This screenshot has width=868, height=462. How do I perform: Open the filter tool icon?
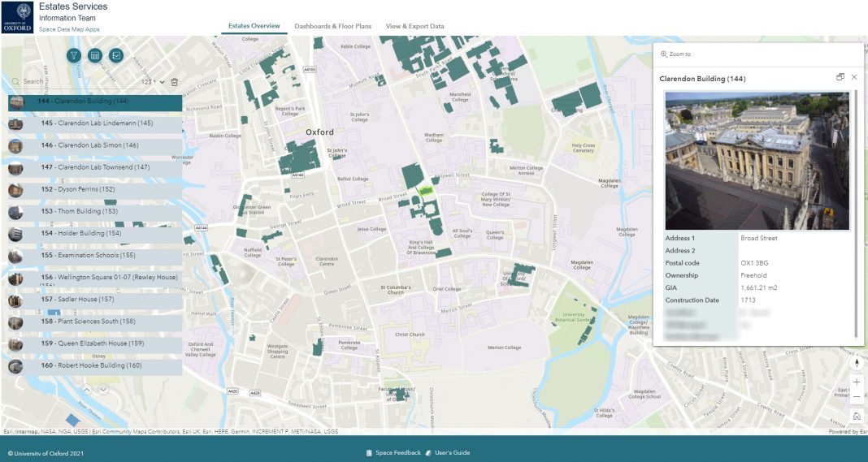pyautogui.click(x=74, y=55)
